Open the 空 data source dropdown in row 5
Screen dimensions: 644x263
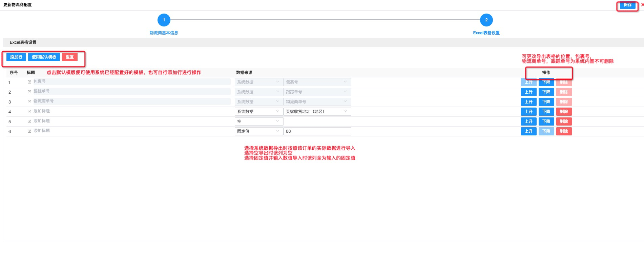click(258, 121)
